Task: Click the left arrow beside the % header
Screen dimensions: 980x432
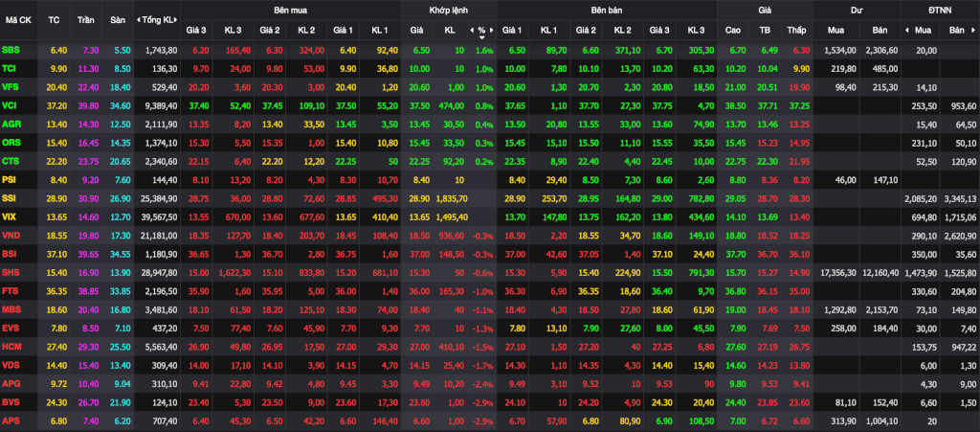Action: (x=472, y=30)
